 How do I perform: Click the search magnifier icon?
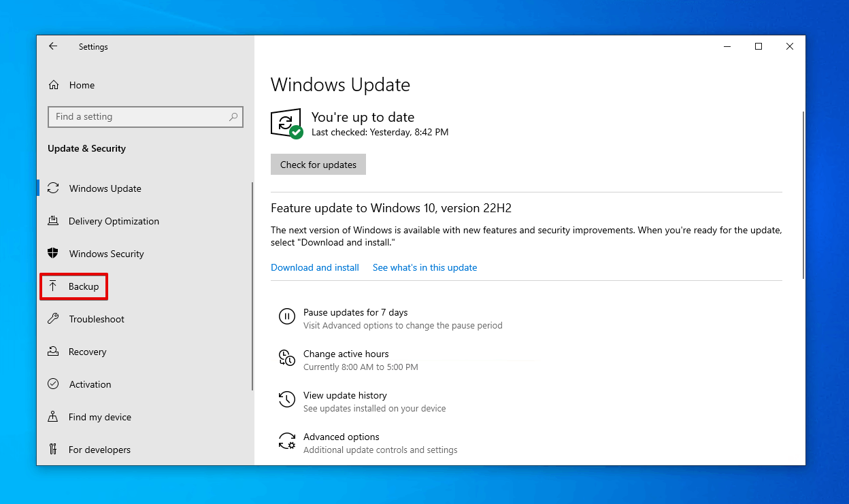pyautogui.click(x=233, y=116)
